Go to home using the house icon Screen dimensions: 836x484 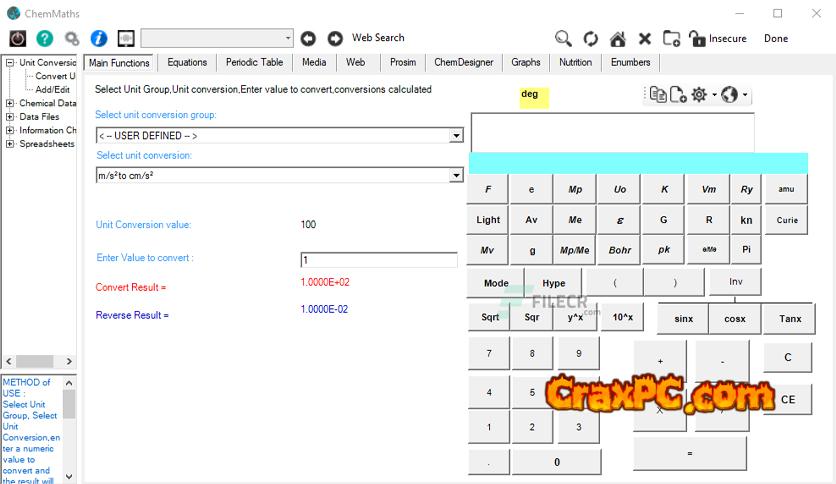(618, 39)
